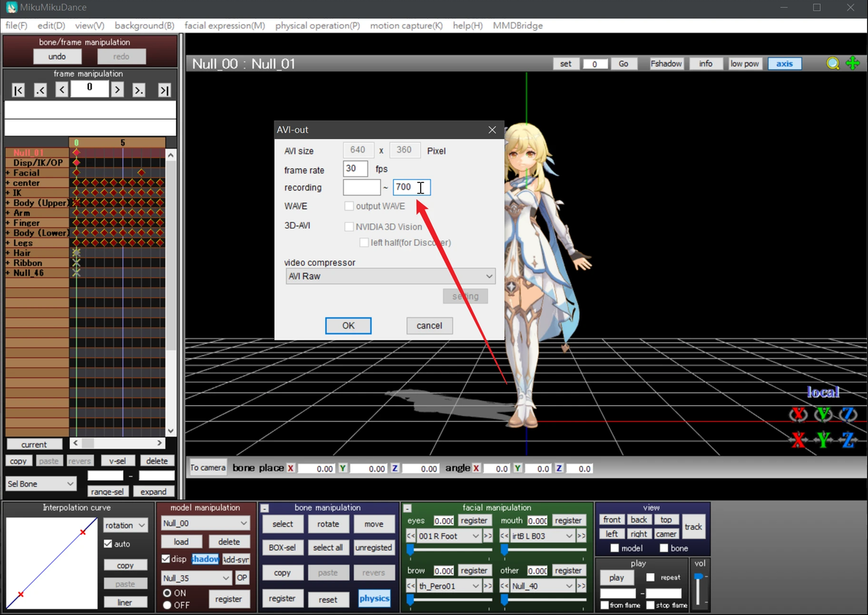Image resolution: width=868 pixels, height=615 pixels.
Task: Toggle stop flame checkbox
Action: click(x=650, y=606)
